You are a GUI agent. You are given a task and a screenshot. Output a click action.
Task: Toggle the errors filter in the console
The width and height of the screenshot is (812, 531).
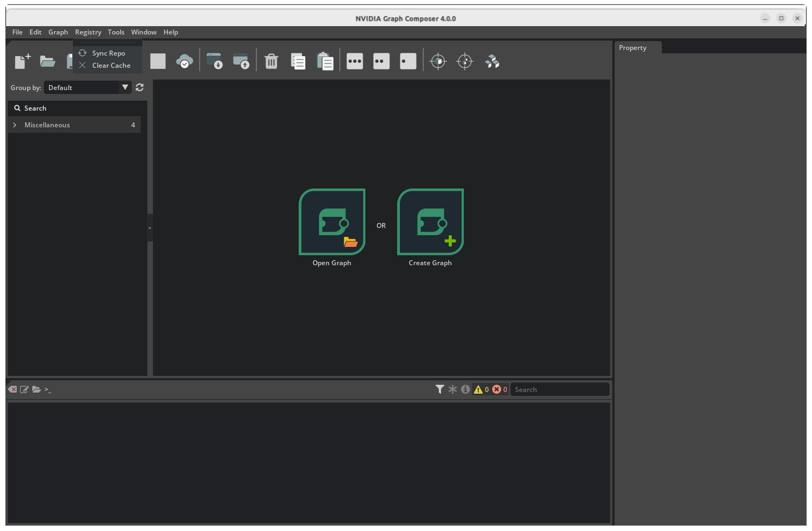[498, 389]
